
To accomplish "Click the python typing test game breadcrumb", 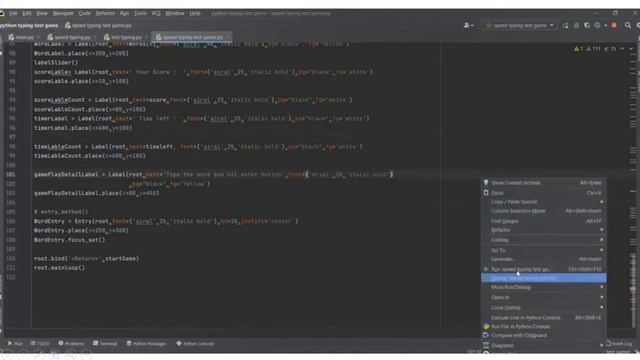I will pyautogui.click(x=29, y=26).
